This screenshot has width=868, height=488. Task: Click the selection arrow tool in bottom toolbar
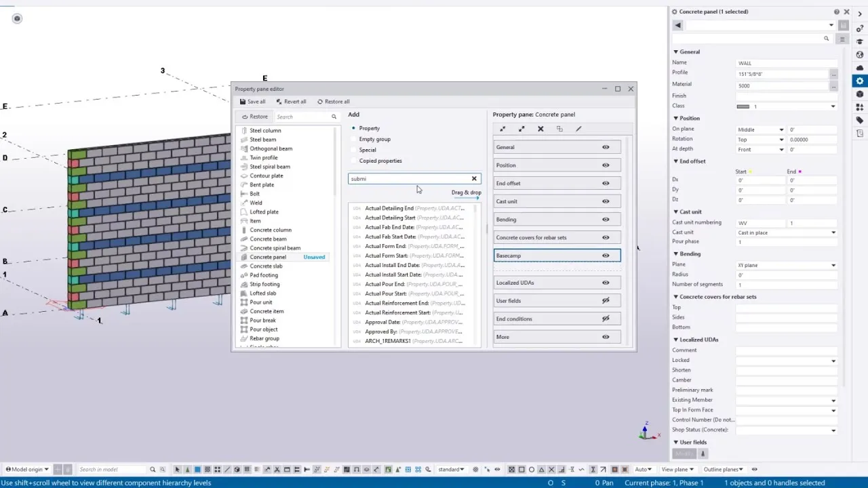tap(178, 469)
